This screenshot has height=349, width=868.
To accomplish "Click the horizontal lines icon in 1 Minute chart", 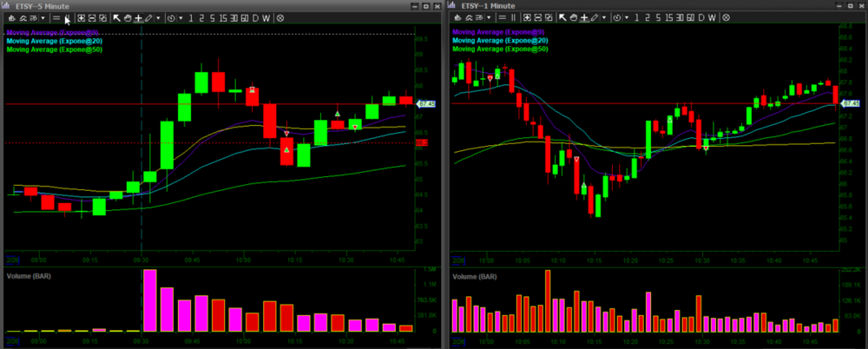I will coord(501,17).
